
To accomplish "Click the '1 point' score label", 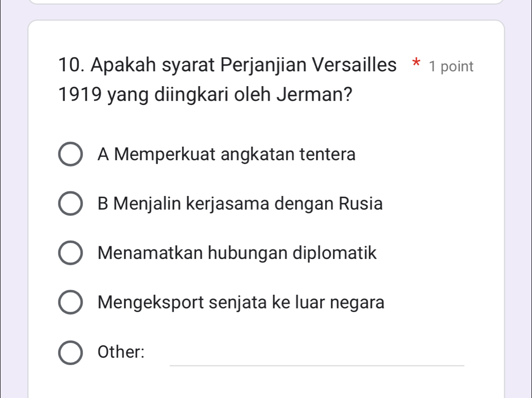I will [451, 67].
